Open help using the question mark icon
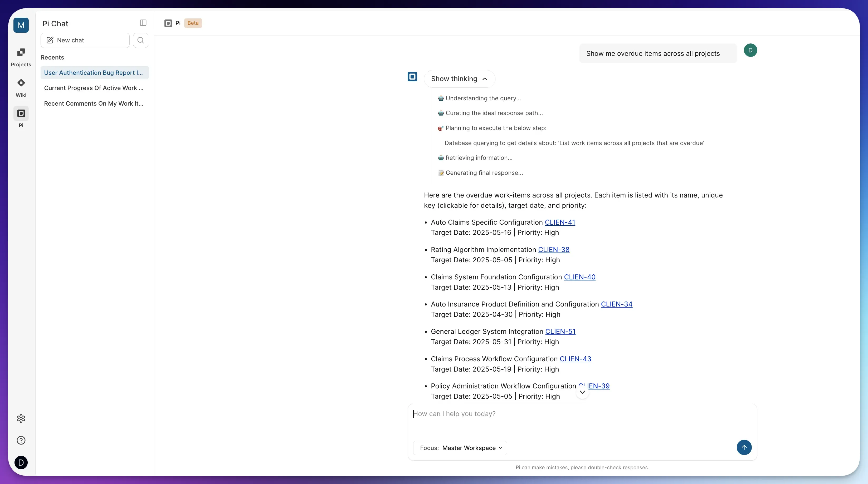The width and height of the screenshot is (868, 484). click(21, 440)
